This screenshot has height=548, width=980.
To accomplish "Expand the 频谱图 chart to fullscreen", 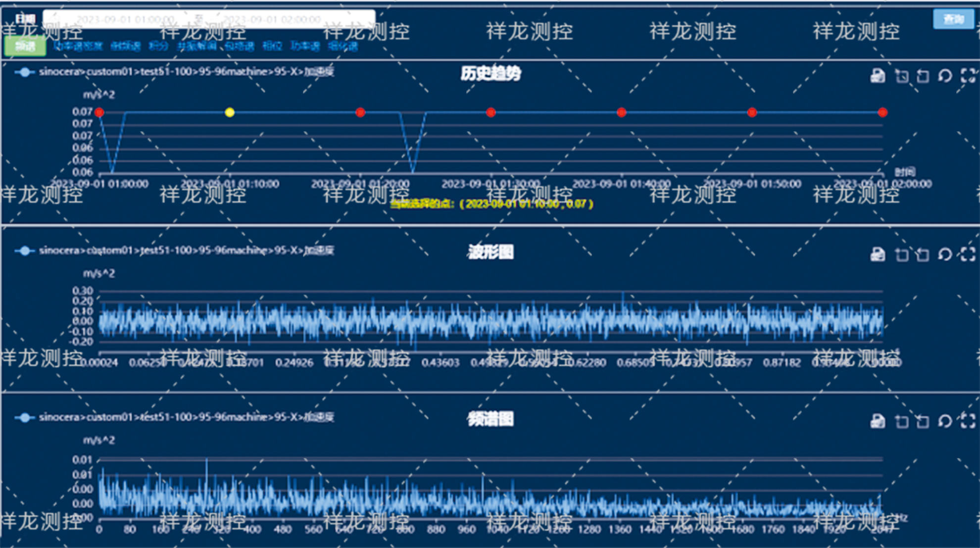I will coord(968,421).
